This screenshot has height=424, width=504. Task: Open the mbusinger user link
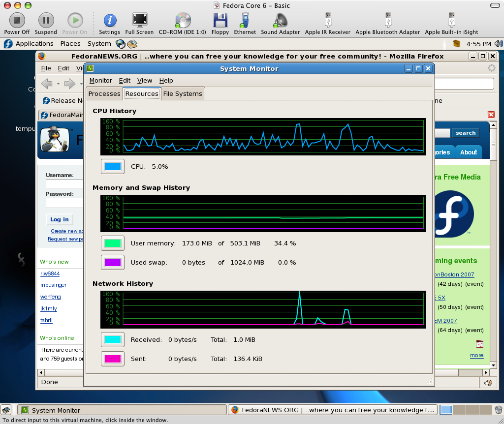[x=53, y=285]
